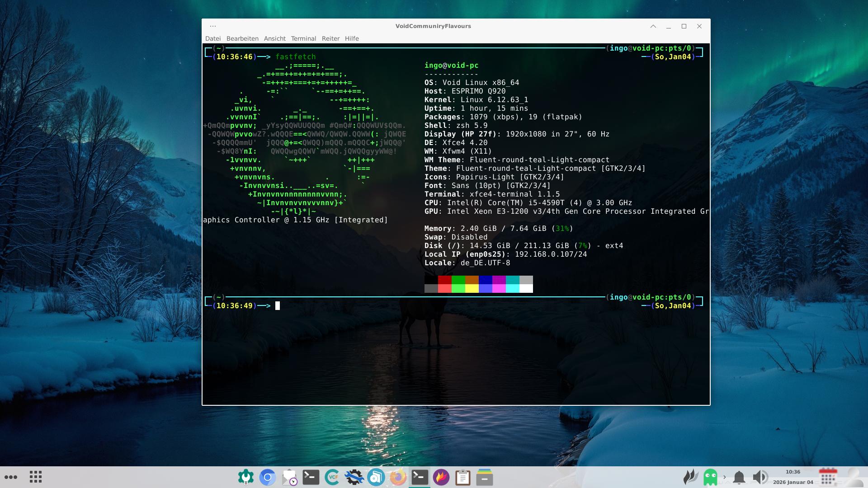The image size is (868, 488).
Task: Open the Terminal menu
Action: pos(303,38)
